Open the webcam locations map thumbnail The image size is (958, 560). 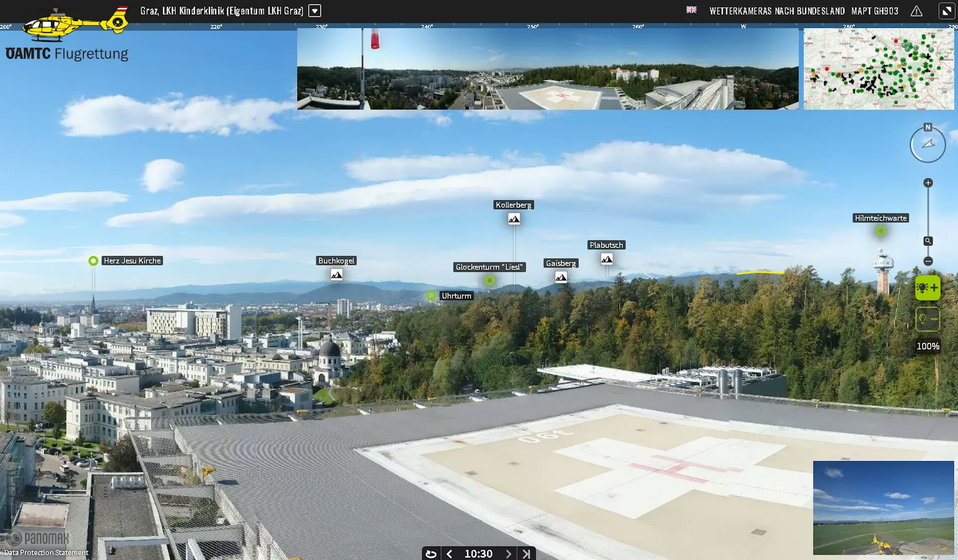(x=878, y=69)
